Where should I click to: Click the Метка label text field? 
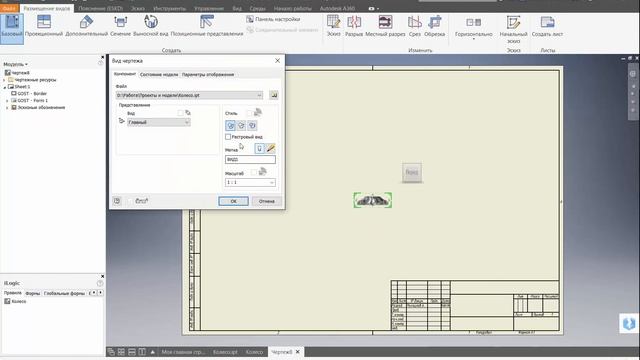point(250,160)
